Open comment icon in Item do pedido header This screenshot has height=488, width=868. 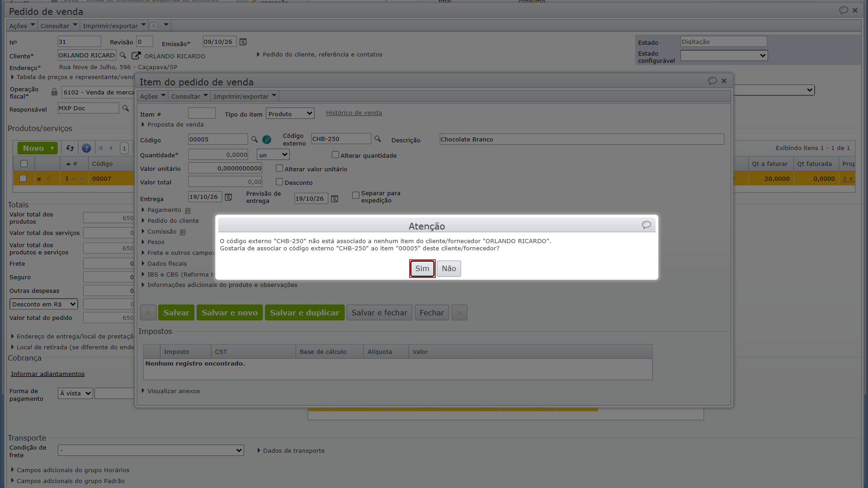[712, 81]
